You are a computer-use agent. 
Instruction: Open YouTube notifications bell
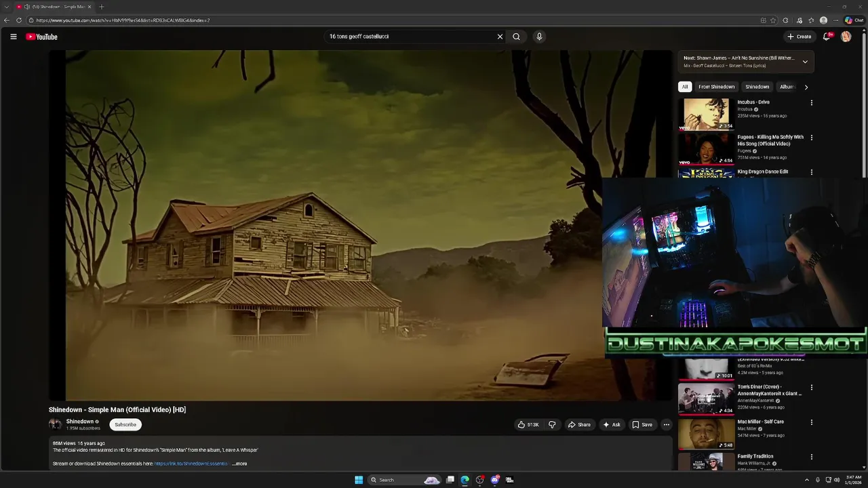point(826,37)
